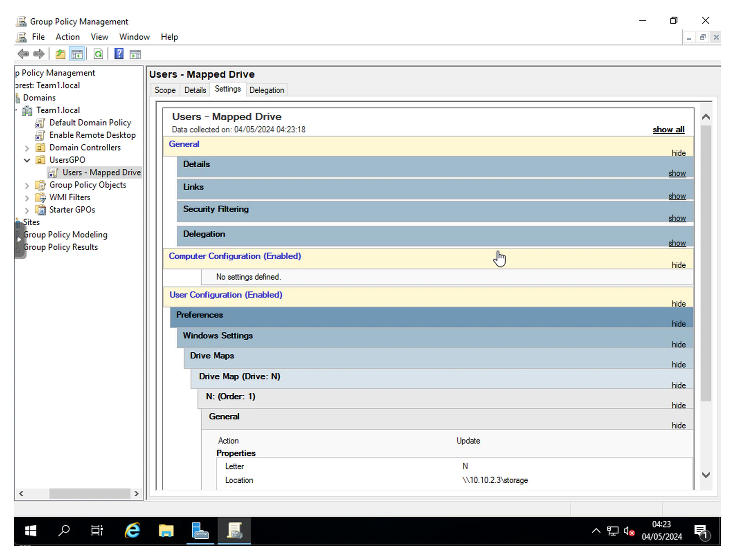Click the Starter GPOs folder icon
Screen dimensions: 735x560
pyautogui.click(x=41, y=210)
